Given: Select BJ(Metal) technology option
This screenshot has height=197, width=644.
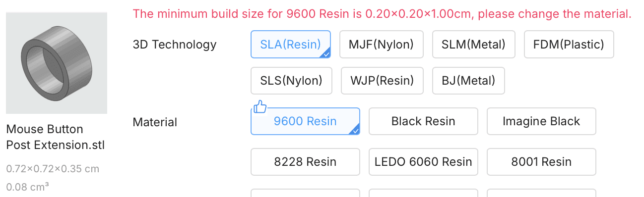Looking at the screenshot, I should [468, 81].
